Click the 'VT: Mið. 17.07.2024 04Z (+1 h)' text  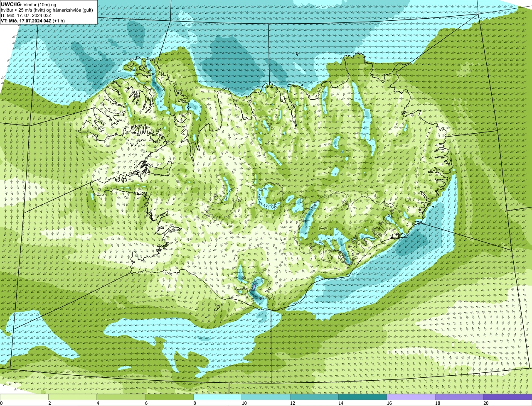[33, 21]
